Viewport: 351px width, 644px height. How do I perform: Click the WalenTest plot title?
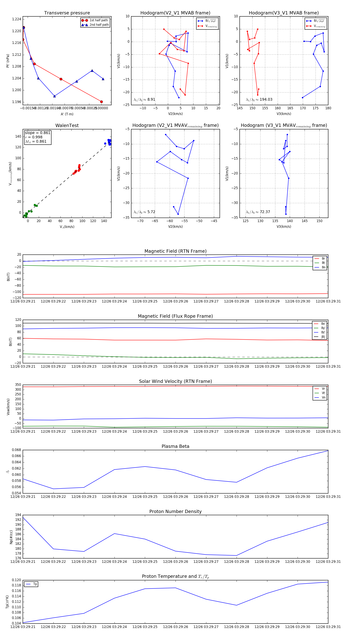[67, 125]
